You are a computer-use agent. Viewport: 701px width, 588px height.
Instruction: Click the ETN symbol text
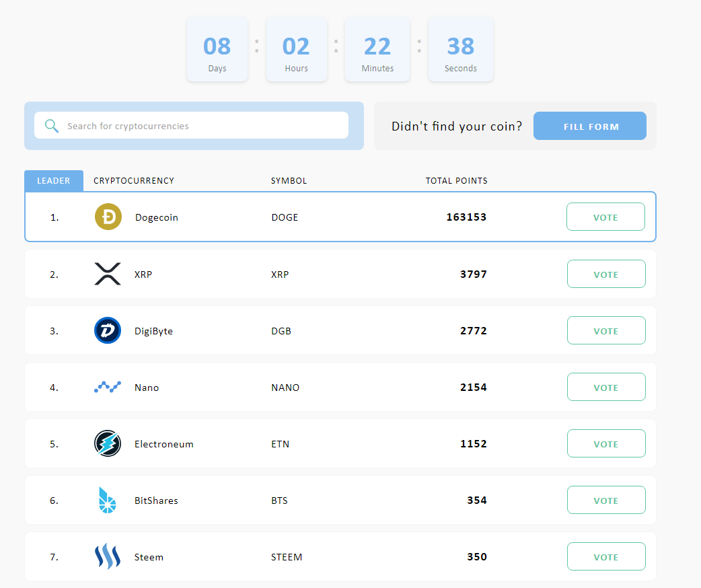click(281, 444)
